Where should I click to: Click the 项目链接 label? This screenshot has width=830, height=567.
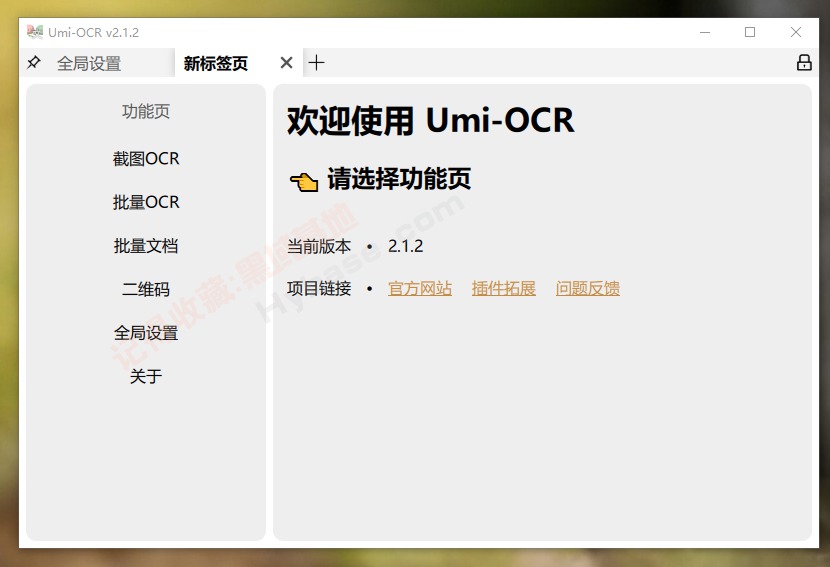[319, 289]
